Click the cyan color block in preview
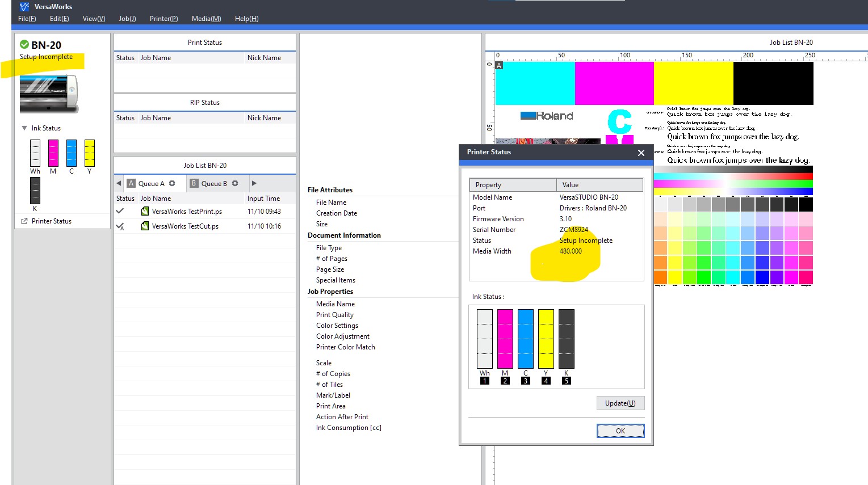 click(535, 83)
